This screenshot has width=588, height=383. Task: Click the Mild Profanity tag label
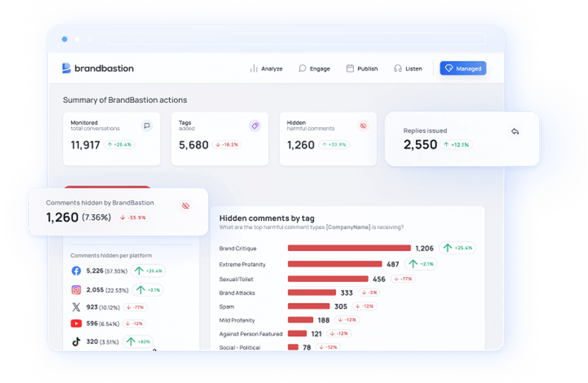pyautogui.click(x=237, y=320)
